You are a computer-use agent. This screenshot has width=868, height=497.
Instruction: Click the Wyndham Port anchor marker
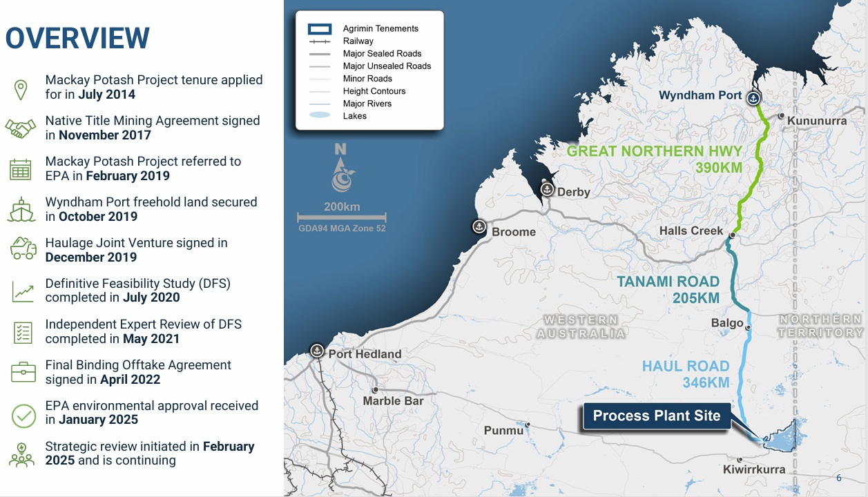(753, 97)
